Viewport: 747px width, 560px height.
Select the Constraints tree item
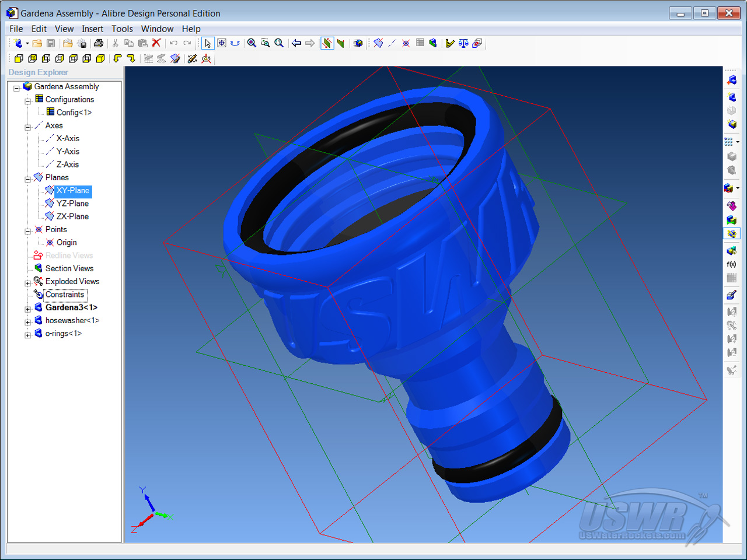point(65,295)
